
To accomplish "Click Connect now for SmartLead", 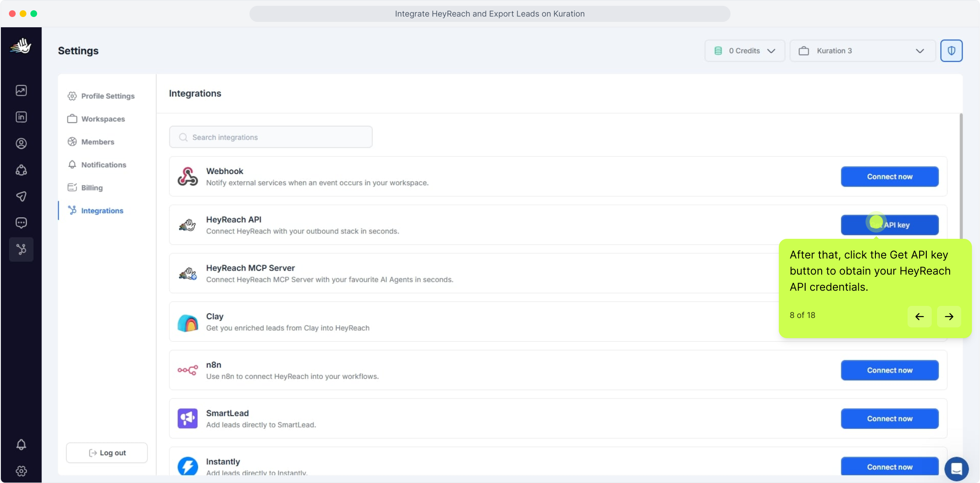I will 890,419.
